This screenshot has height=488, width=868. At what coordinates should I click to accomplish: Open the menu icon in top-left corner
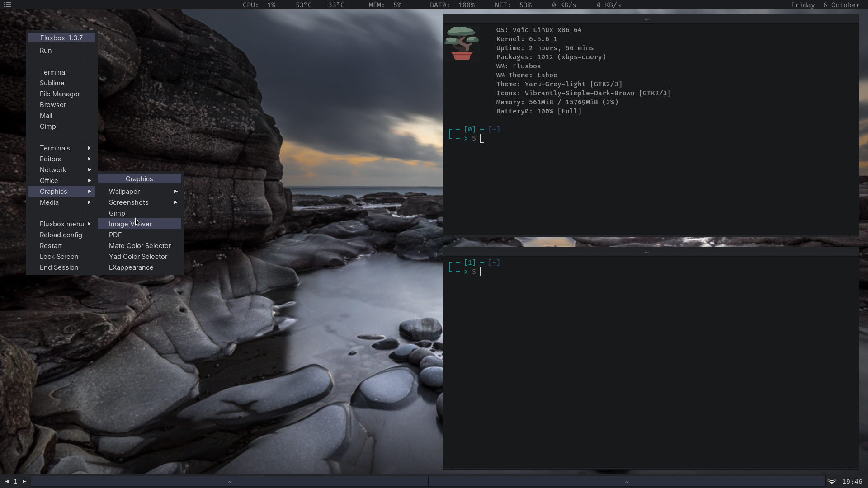[x=7, y=5]
